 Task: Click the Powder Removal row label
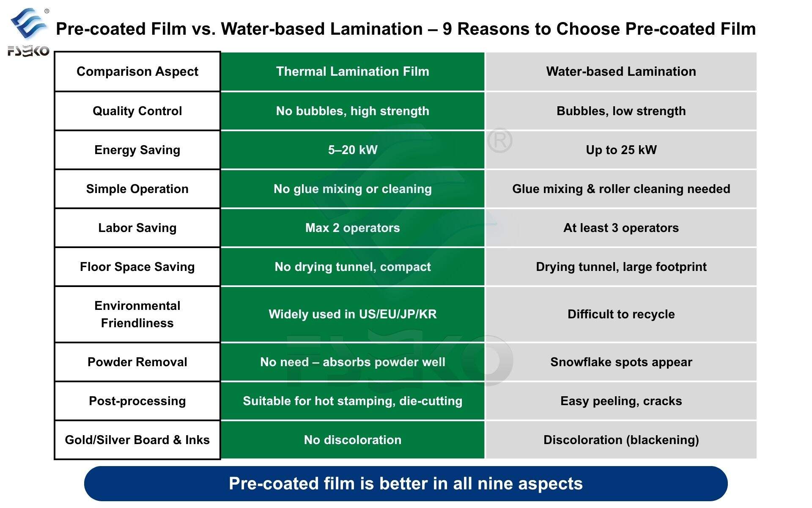pyautogui.click(x=137, y=362)
